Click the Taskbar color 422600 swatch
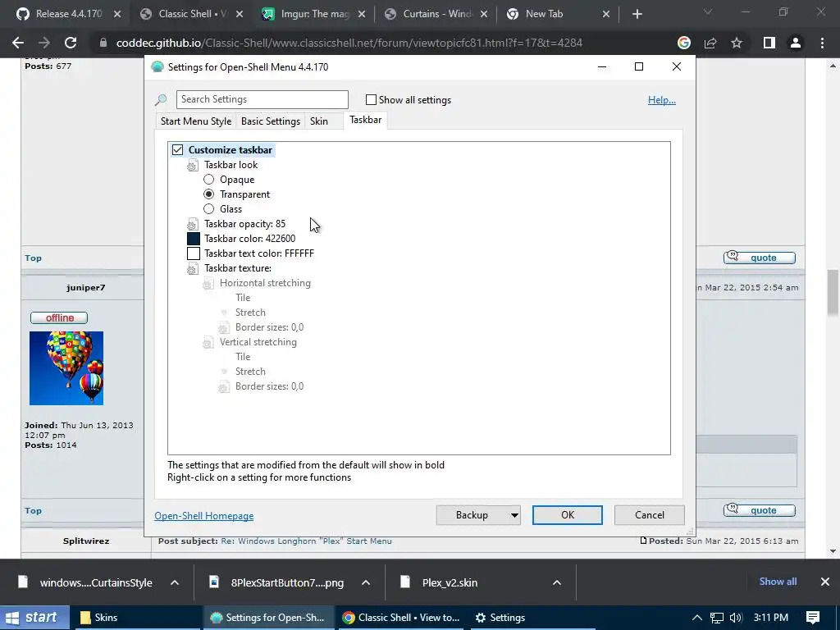840x630 pixels. tap(194, 239)
